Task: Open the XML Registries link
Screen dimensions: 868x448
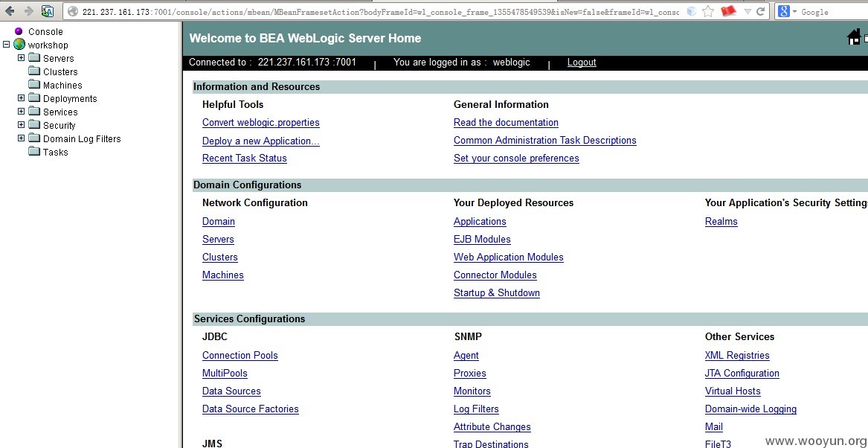Action: pos(737,356)
